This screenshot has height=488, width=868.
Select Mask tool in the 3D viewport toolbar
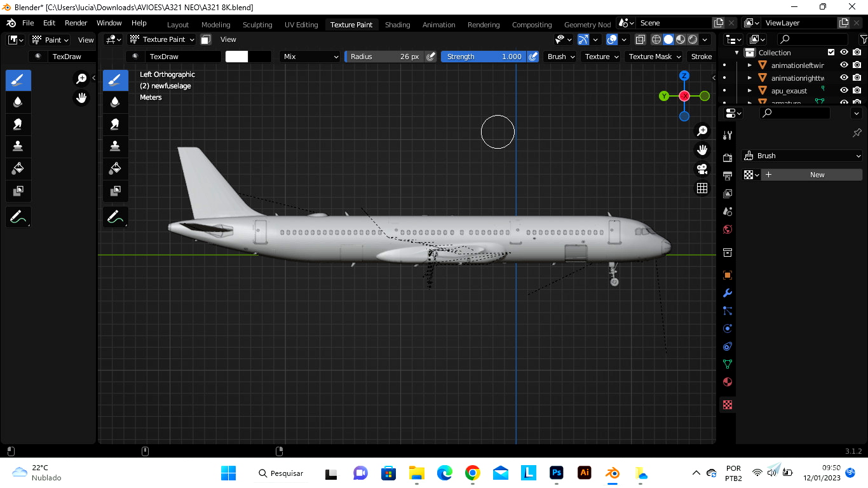[115, 191]
